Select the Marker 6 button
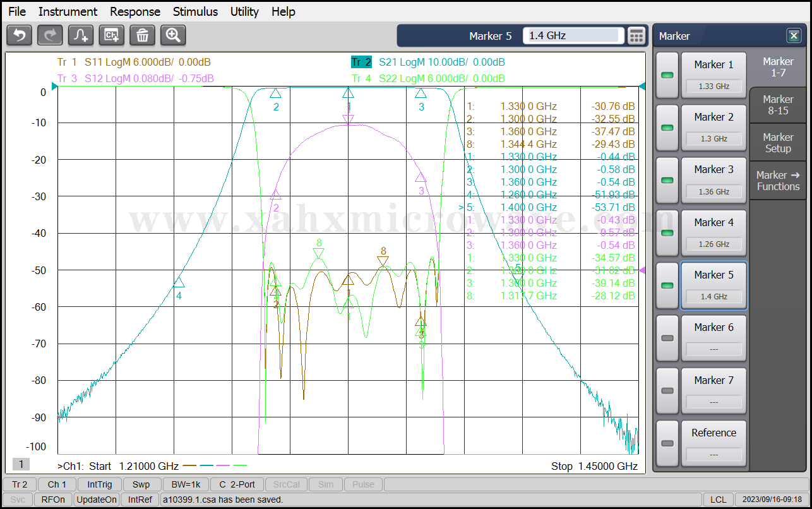 pyautogui.click(x=713, y=338)
